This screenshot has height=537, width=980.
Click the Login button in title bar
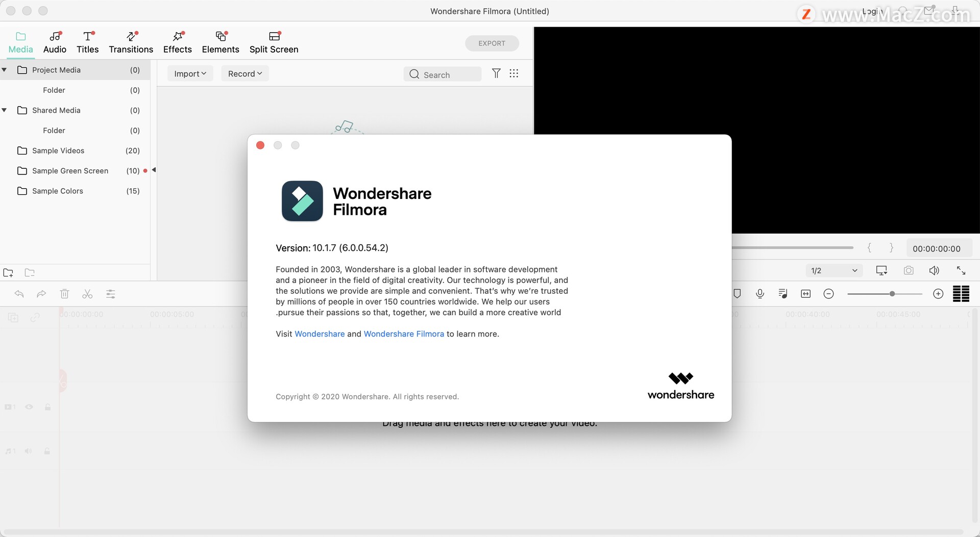coord(873,11)
